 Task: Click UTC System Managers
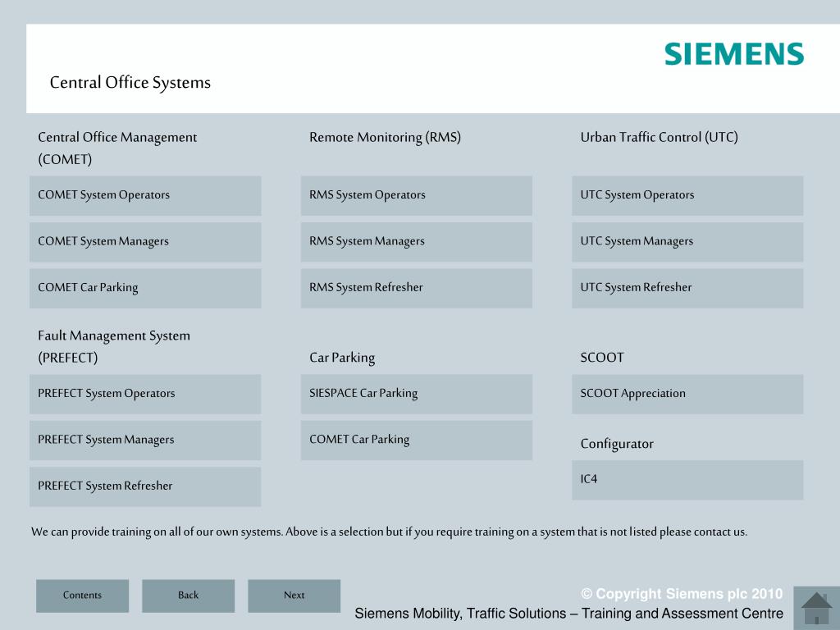pos(687,242)
